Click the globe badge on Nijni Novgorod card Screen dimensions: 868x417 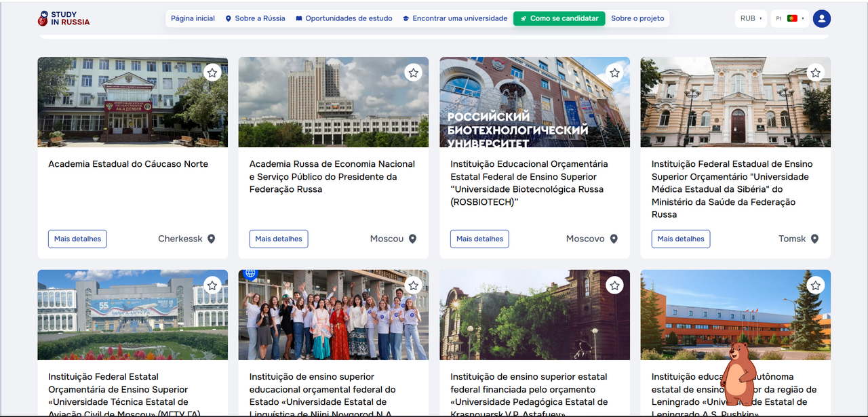pyautogui.click(x=250, y=273)
